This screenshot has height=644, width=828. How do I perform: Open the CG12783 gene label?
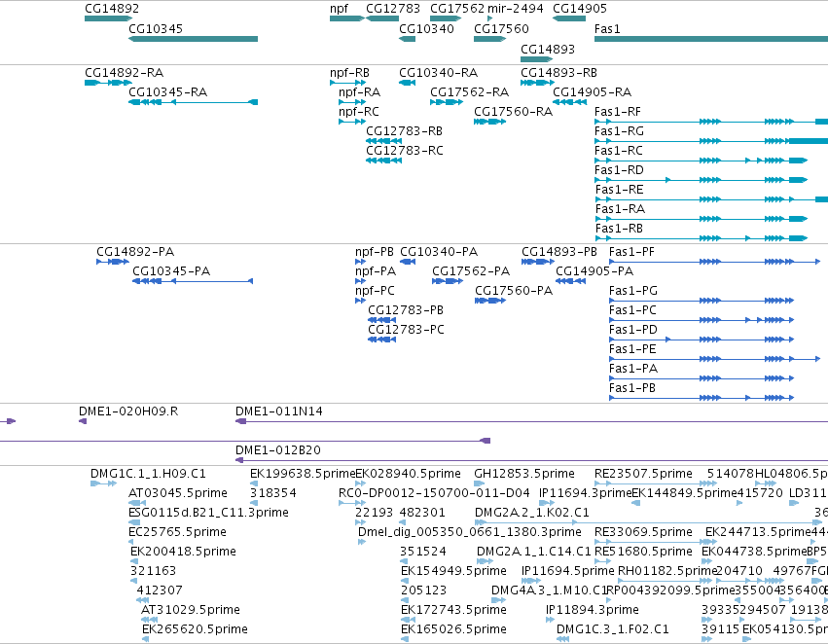393,9
